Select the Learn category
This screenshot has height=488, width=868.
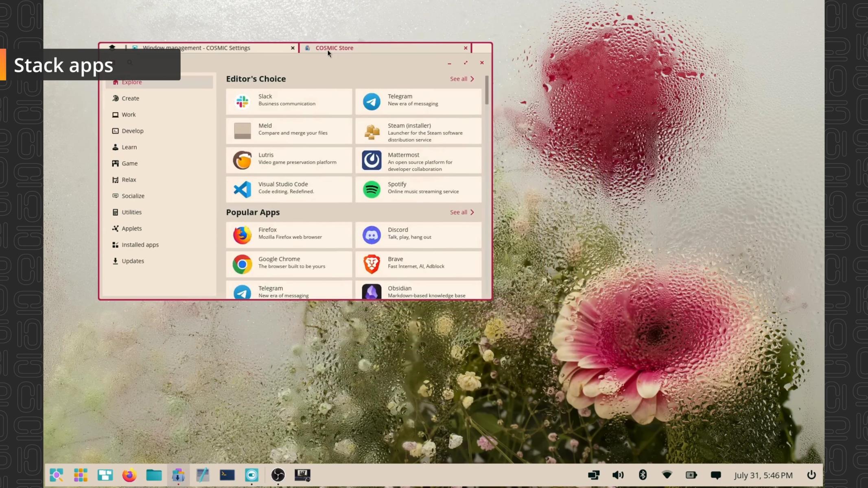point(159,147)
